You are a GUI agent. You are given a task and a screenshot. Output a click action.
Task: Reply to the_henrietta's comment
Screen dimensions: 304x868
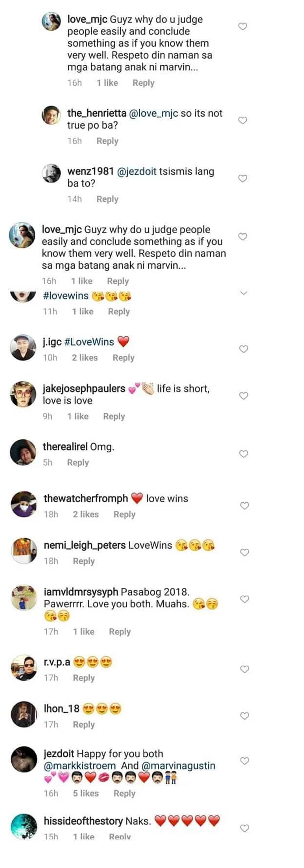107,141
